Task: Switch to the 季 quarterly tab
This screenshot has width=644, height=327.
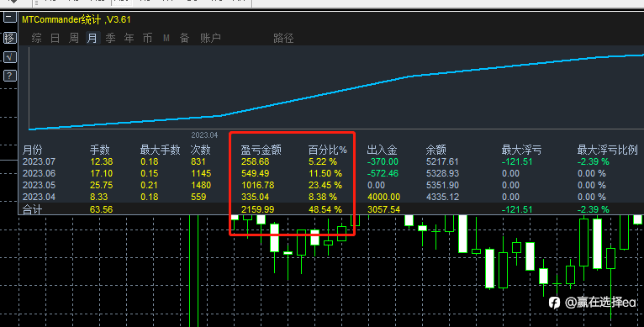Action: click(110, 38)
